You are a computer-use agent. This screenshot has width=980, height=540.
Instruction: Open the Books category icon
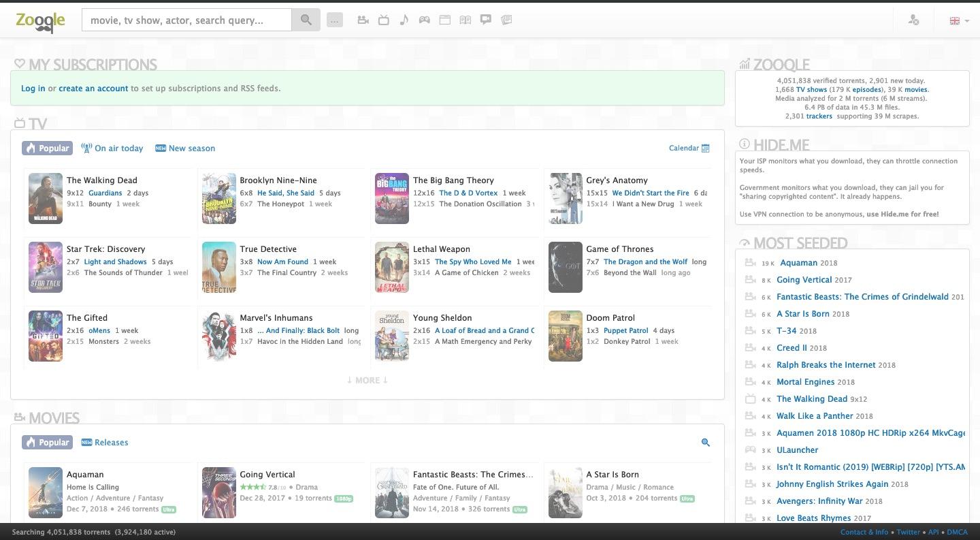pyautogui.click(x=465, y=20)
